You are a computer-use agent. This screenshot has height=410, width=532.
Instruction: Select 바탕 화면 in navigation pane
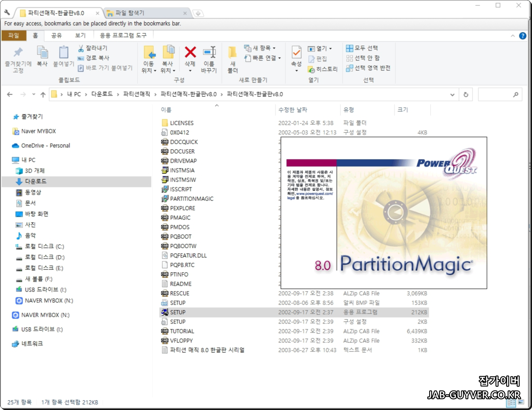click(32, 214)
